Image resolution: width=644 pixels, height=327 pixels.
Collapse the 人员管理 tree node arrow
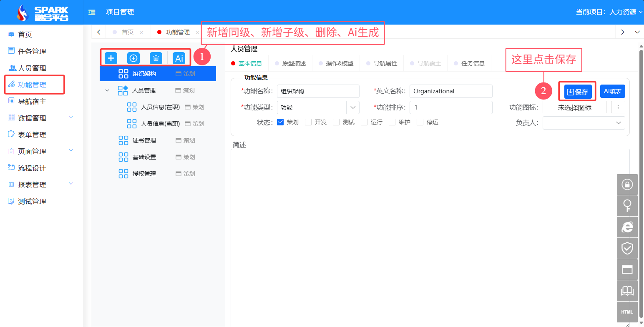(107, 90)
